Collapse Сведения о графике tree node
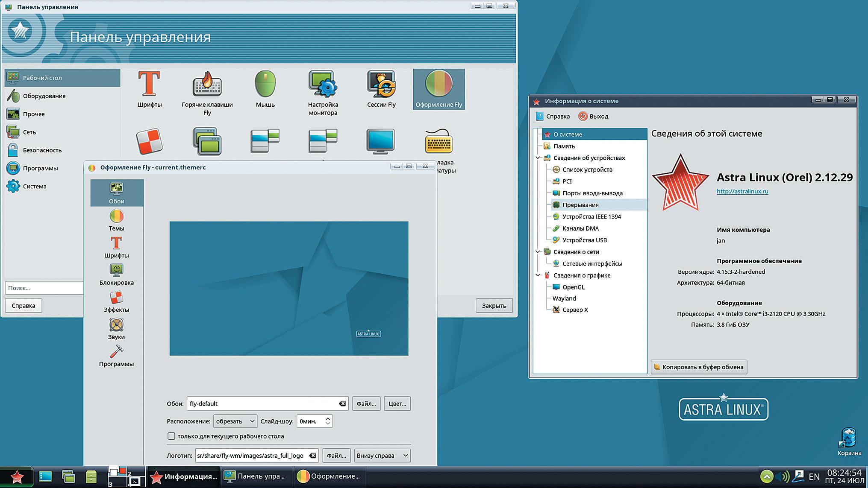The image size is (868, 488). click(x=538, y=275)
